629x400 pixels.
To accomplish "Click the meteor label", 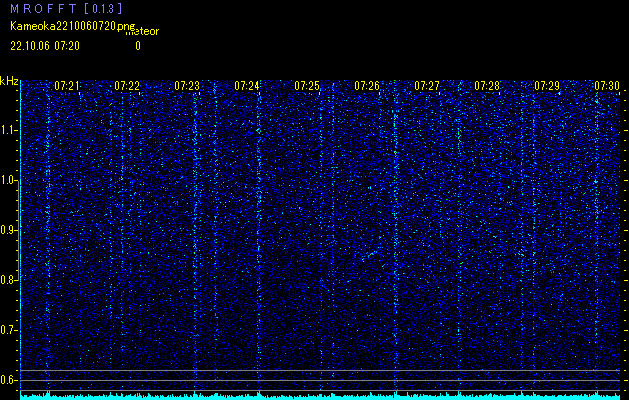I will point(142,32).
